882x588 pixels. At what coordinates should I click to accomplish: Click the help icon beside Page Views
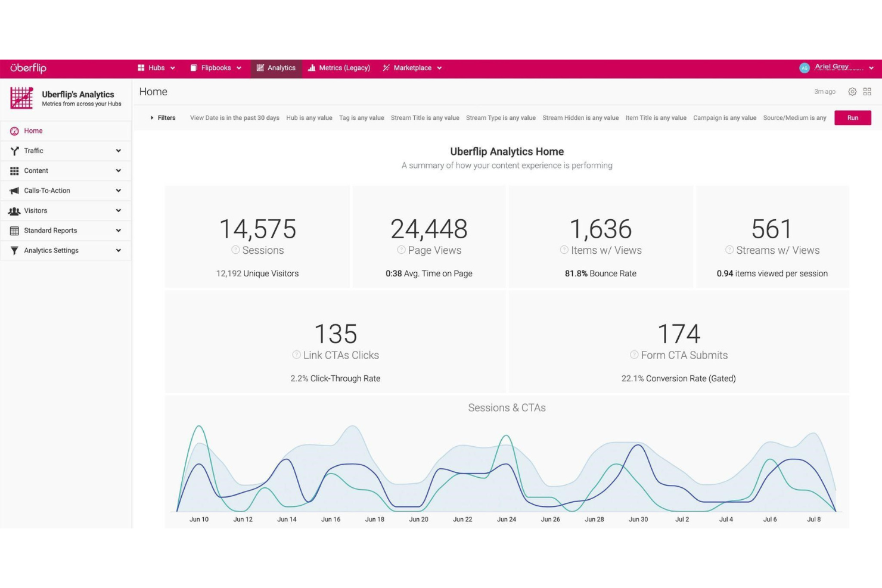(401, 250)
